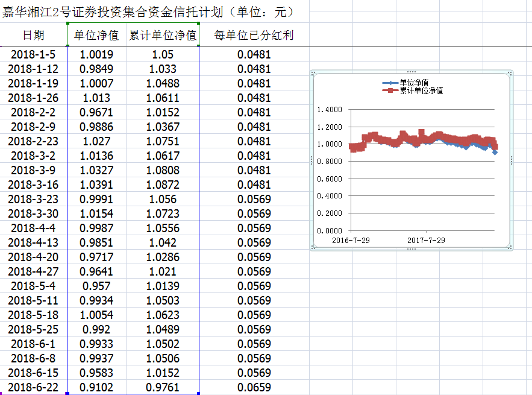The image size is (532, 395).
Task: Click the blue 单位净值 legend marker
Action: [x=390, y=83]
